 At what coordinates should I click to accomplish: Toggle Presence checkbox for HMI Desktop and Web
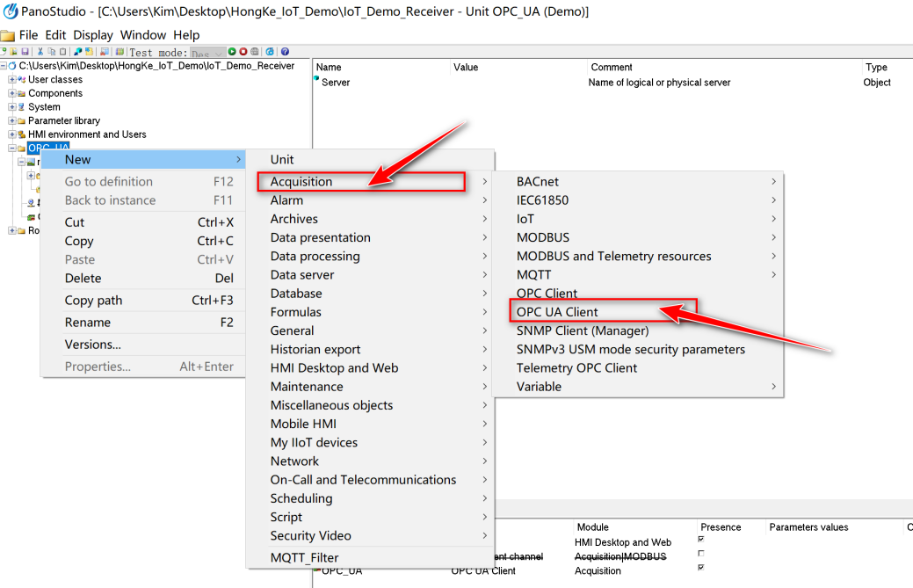click(701, 539)
